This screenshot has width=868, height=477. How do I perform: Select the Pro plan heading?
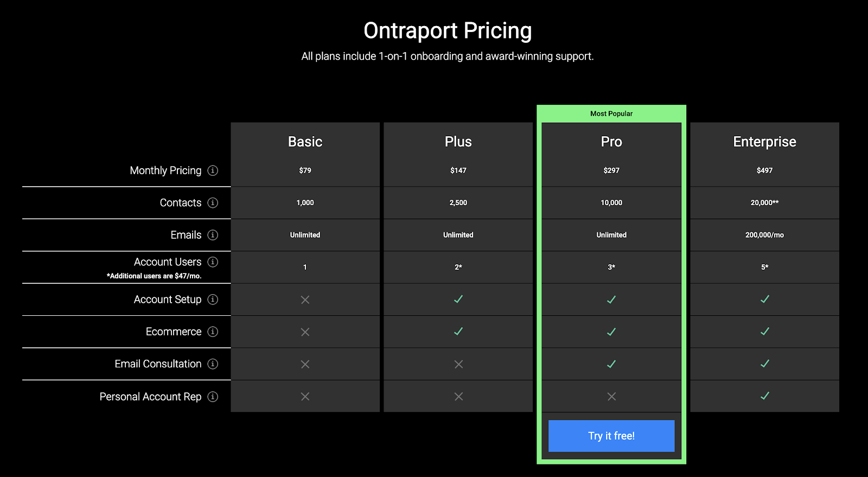point(611,142)
